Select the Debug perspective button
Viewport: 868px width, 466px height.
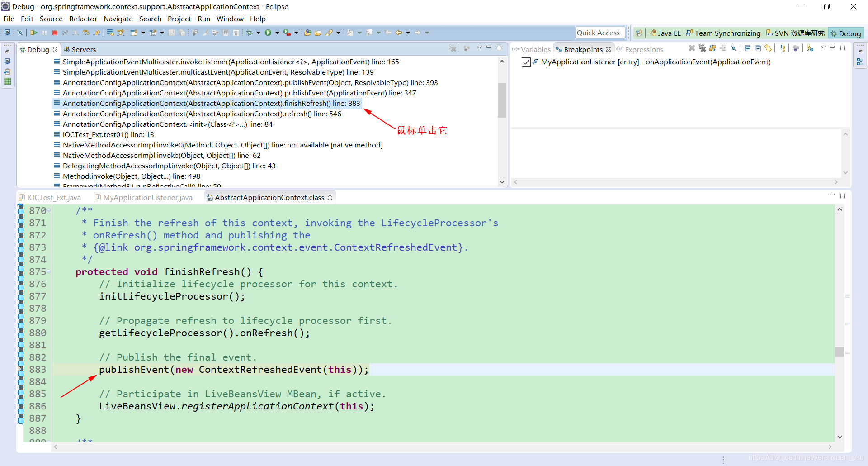pyautogui.click(x=846, y=33)
